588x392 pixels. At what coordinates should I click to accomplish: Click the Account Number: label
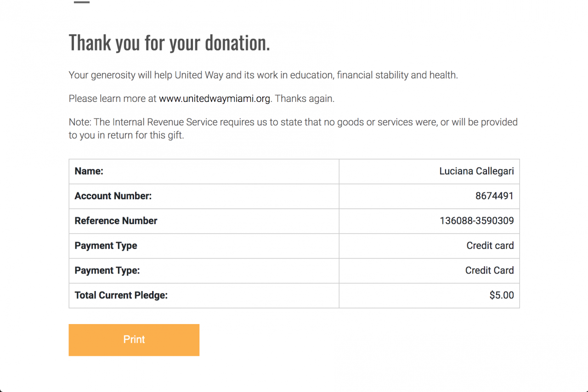113,196
